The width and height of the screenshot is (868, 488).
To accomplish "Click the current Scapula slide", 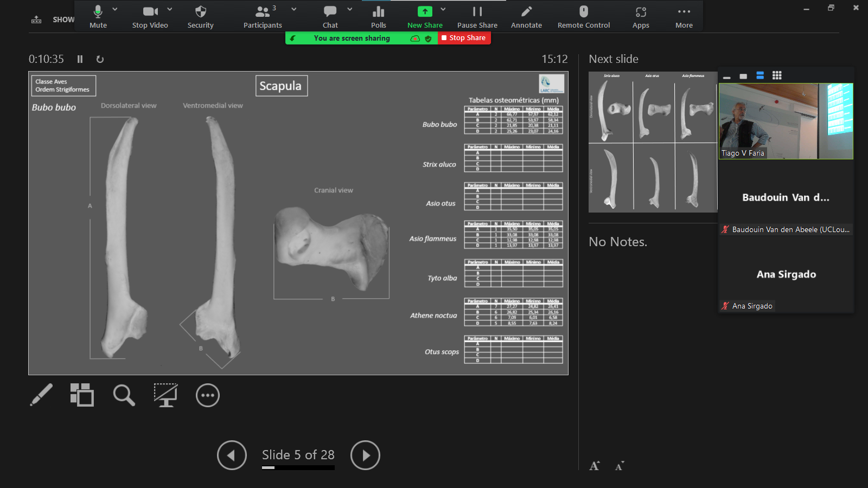I will (x=298, y=223).
